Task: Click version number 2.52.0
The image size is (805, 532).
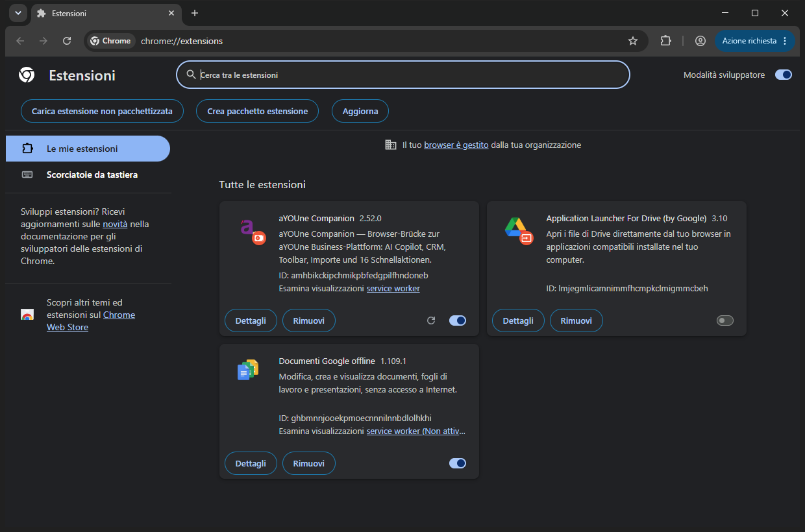Action: (x=371, y=218)
